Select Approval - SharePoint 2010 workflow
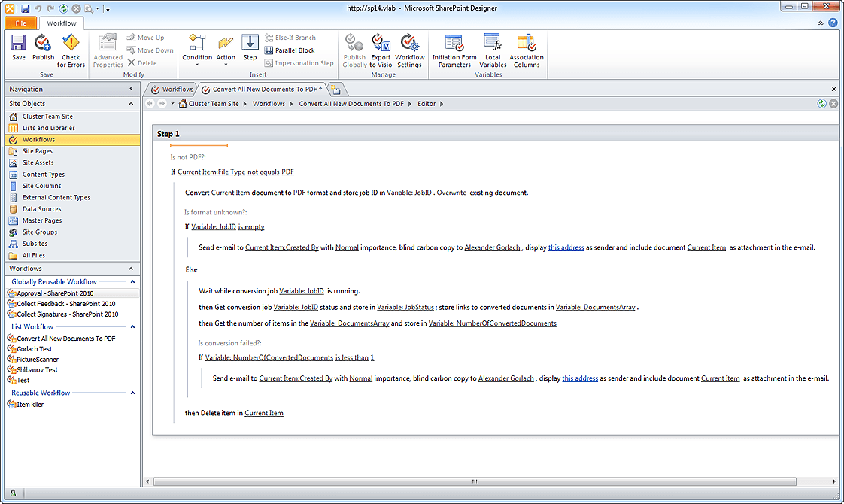This screenshot has width=844, height=504. click(72, 293)
